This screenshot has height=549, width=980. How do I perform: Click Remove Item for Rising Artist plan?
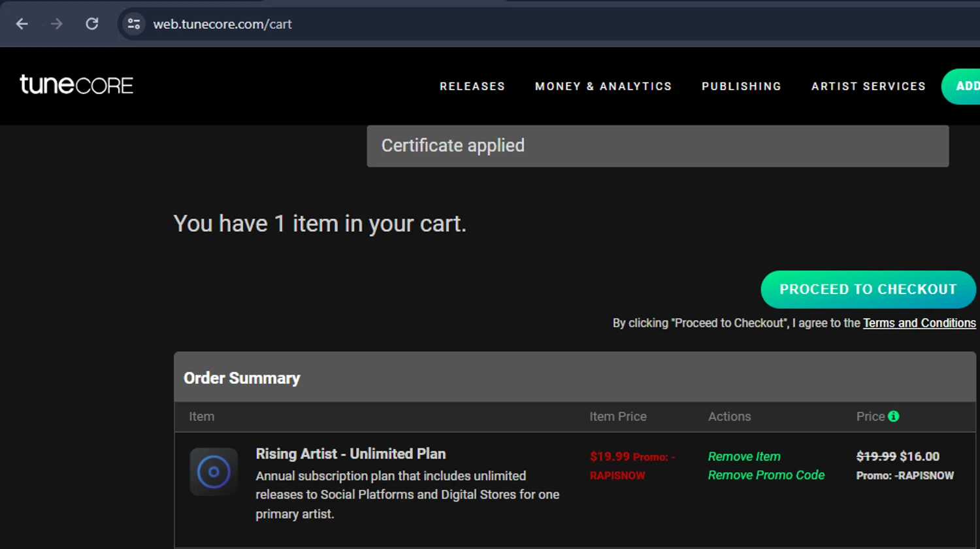pyautogui.click(x=744, y=456)
